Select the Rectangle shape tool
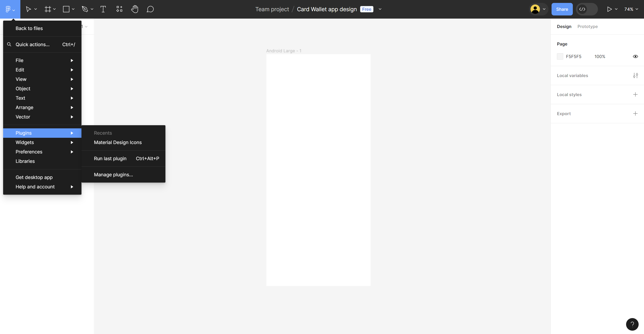The image size is (644, 334). coord(66,9)
